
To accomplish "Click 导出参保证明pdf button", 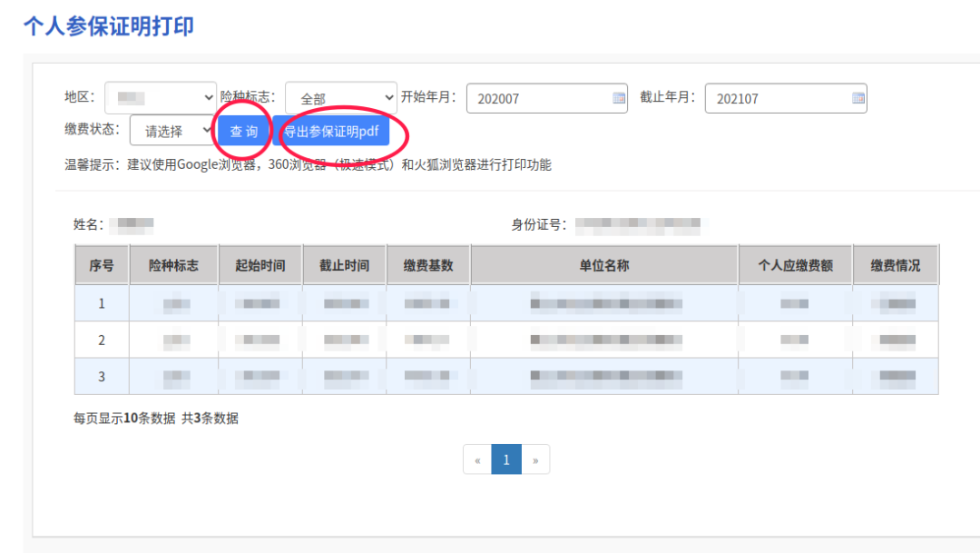I will point(331,131).
